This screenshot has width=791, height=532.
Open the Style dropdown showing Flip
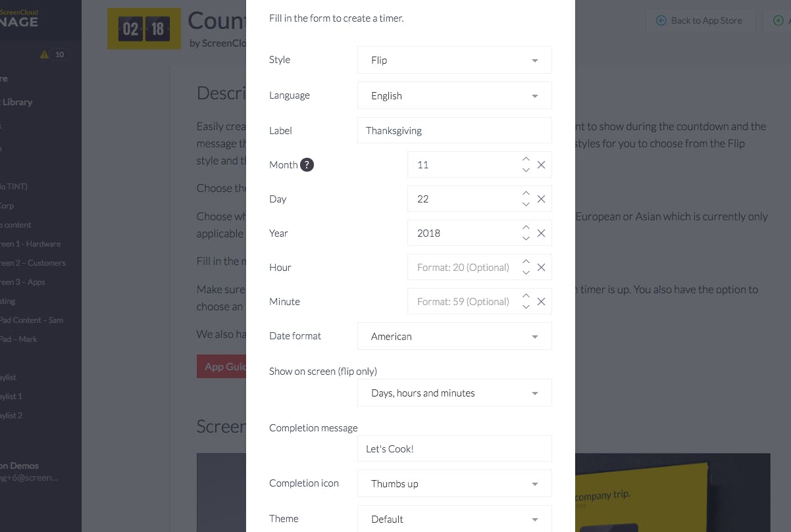coord(455,60)
